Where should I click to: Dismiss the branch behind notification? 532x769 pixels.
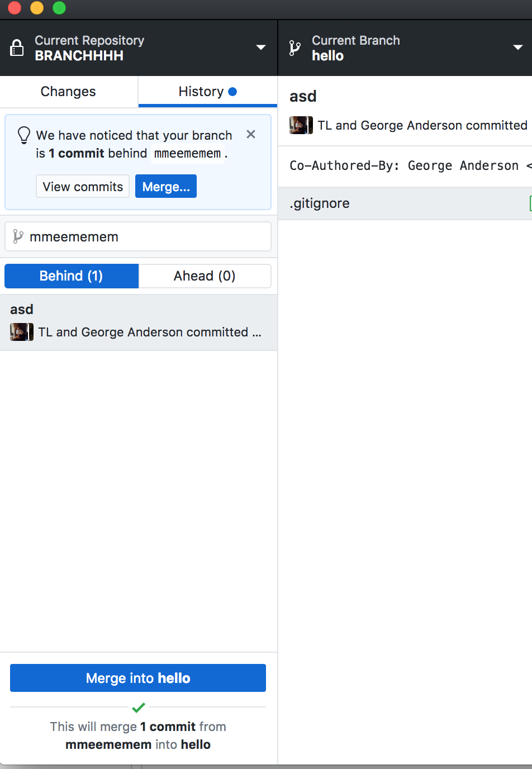point(250,134)
